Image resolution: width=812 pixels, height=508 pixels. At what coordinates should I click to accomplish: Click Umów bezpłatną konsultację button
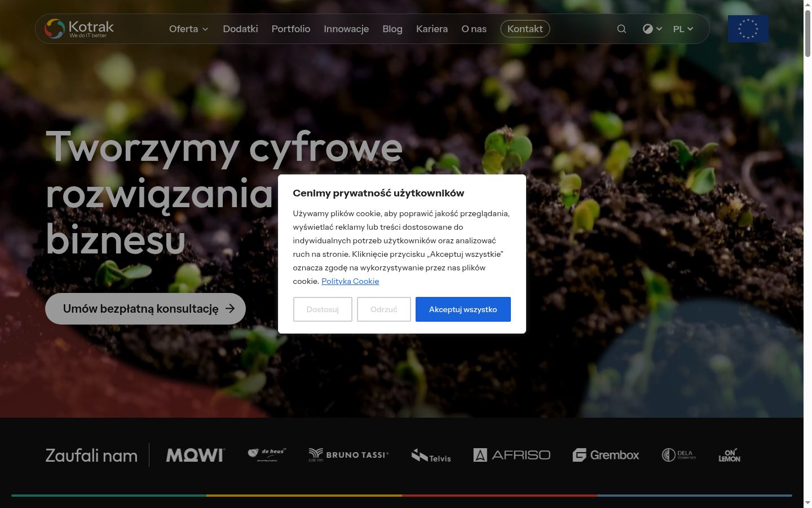(145, 309)
